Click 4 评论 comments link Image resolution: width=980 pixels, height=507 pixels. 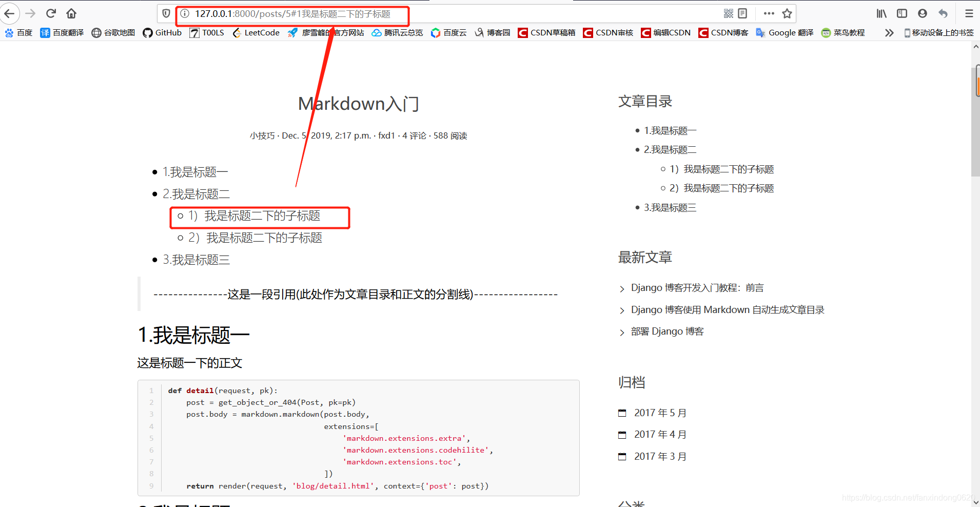(x=414, y=136)
